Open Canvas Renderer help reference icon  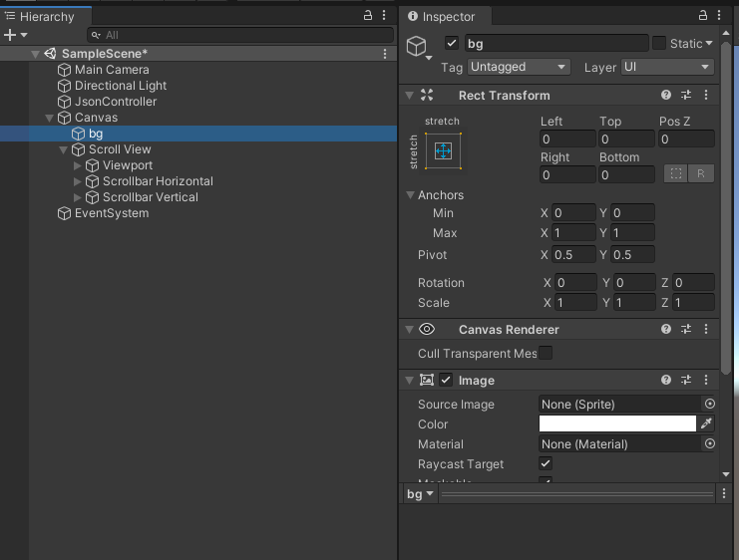[x=666, y=329]
